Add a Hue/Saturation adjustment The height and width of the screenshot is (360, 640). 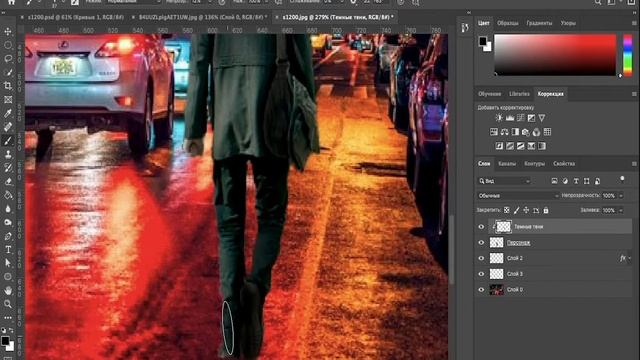(494, 132)
